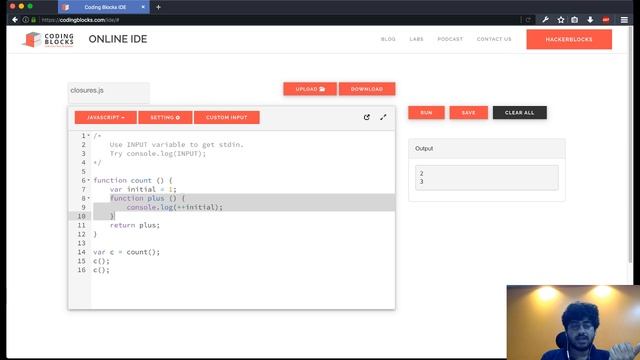Toggle the editor fullscreen expand icon
The width and height of the screenshot is (640, 360).
tap(383, 117)
